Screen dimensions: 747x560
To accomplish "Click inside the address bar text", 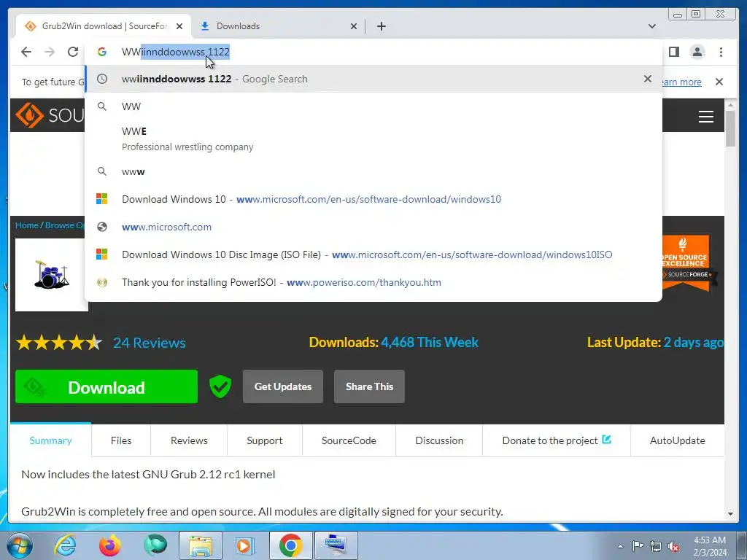I will tap(175, 52).
